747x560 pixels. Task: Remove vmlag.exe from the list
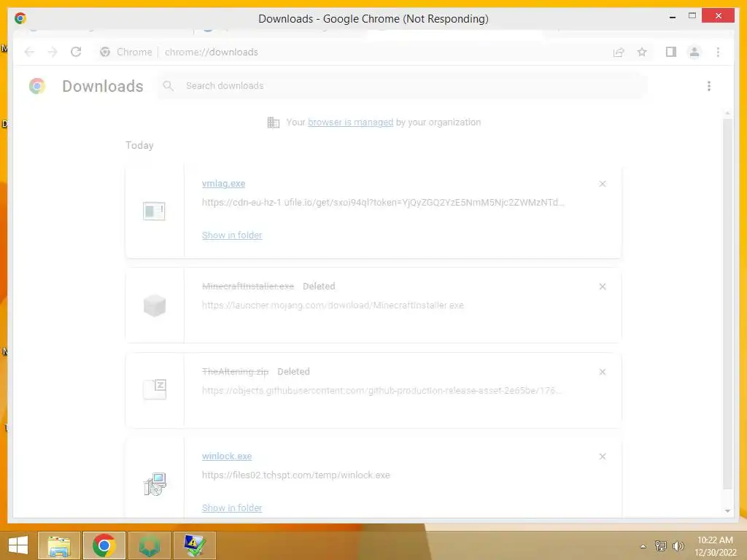602,184
